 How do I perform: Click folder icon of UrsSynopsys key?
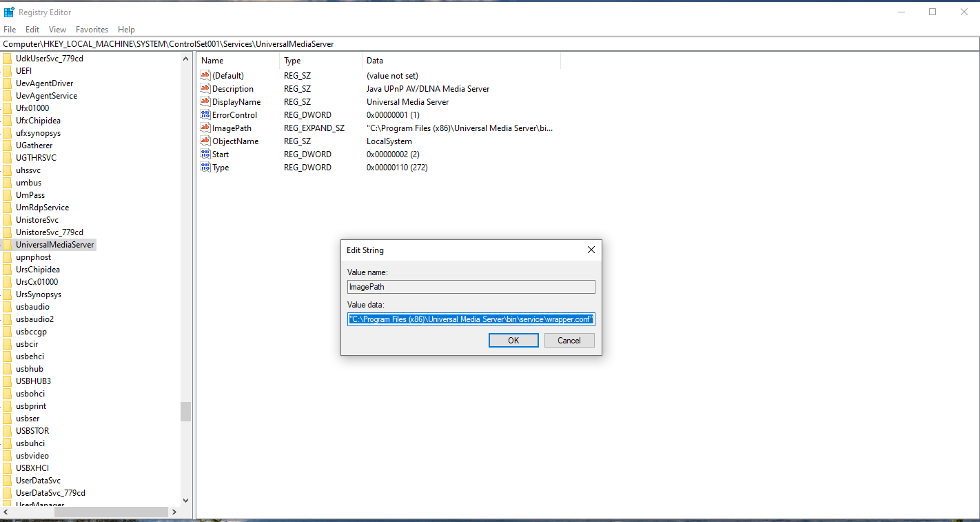pyautogui.click(x=7, y=294)
